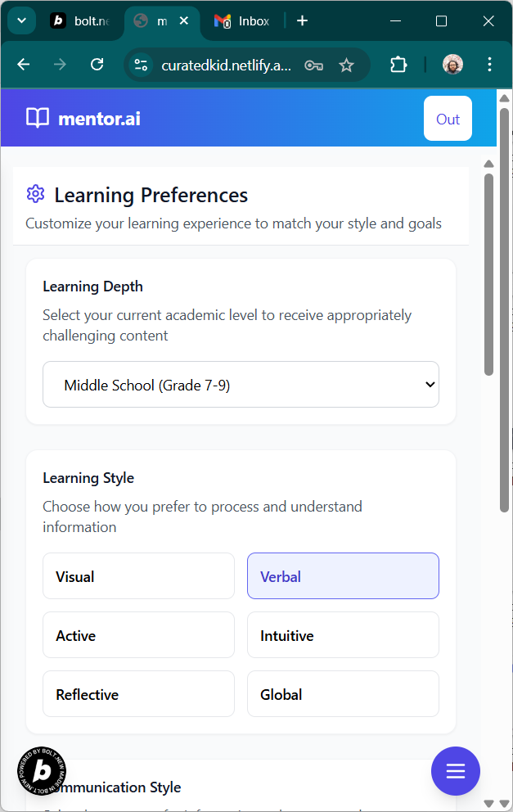
Task: Toggle the Verbal learning style option
Action: pyautogui.click(x=343, y=576)
